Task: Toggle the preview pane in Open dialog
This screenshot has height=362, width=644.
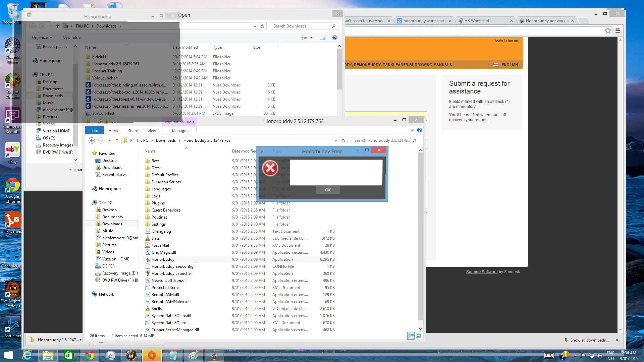Action: 322,38
